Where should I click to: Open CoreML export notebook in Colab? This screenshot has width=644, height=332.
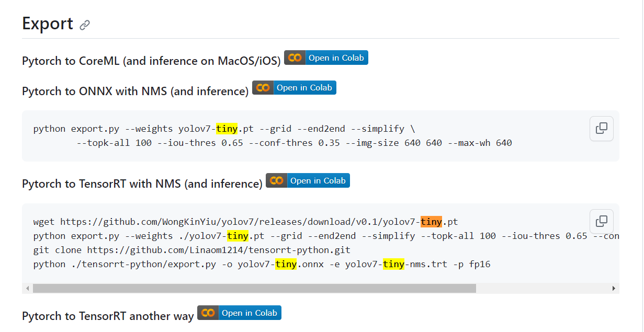326,58
